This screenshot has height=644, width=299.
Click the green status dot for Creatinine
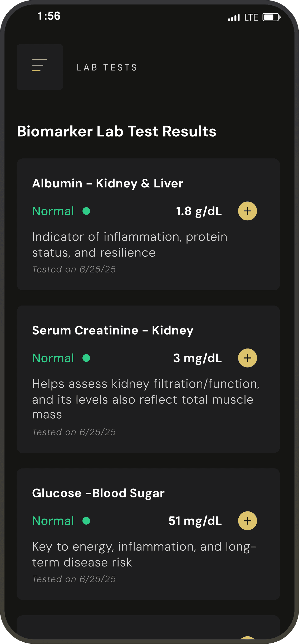point(86,358)
